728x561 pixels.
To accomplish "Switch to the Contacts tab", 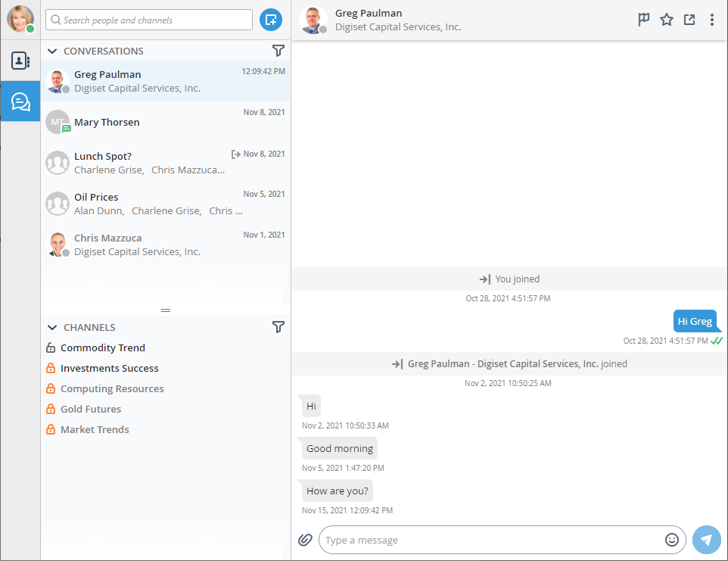I will [x=20, y=61].
